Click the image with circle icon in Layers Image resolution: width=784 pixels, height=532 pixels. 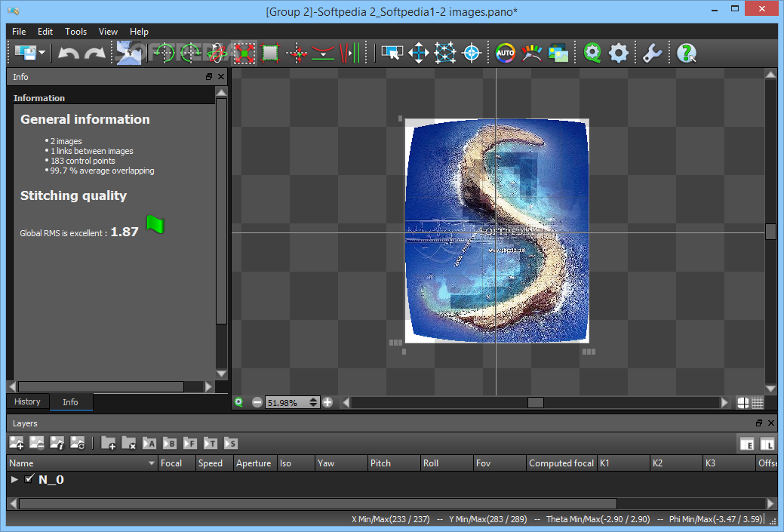[x=78, y=443]
